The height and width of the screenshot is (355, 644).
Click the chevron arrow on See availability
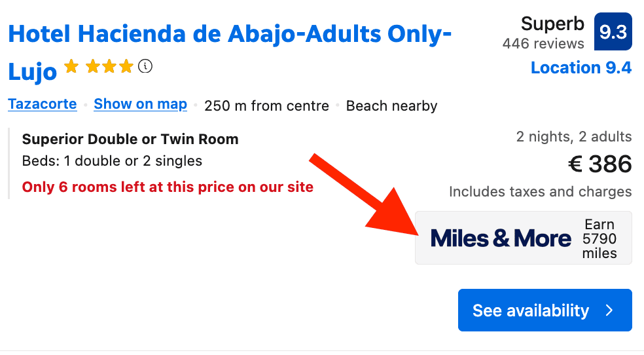point(609,310)
